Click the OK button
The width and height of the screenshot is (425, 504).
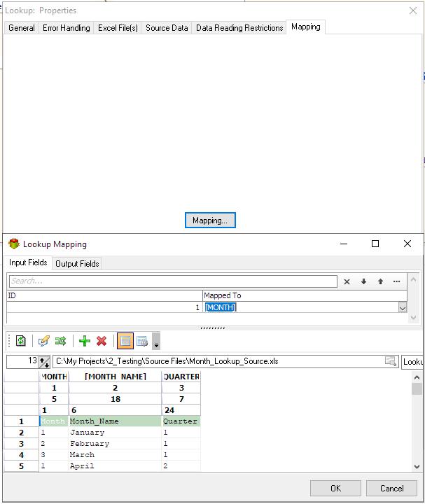click(x=335, y=489)
